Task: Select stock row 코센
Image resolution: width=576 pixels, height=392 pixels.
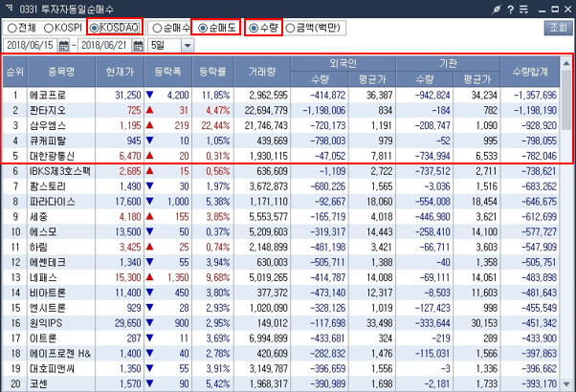Action: pos(281,384)
